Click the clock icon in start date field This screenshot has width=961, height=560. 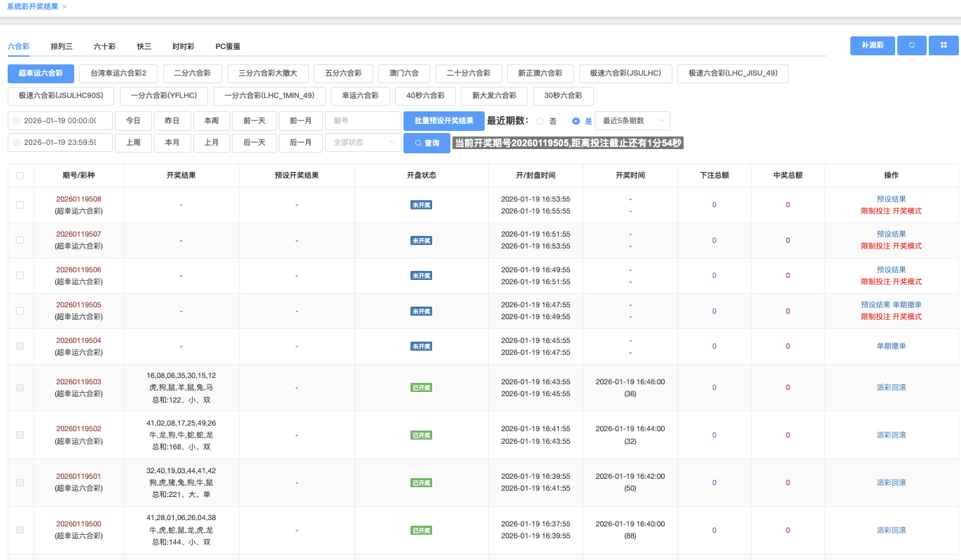pos(17,121)
